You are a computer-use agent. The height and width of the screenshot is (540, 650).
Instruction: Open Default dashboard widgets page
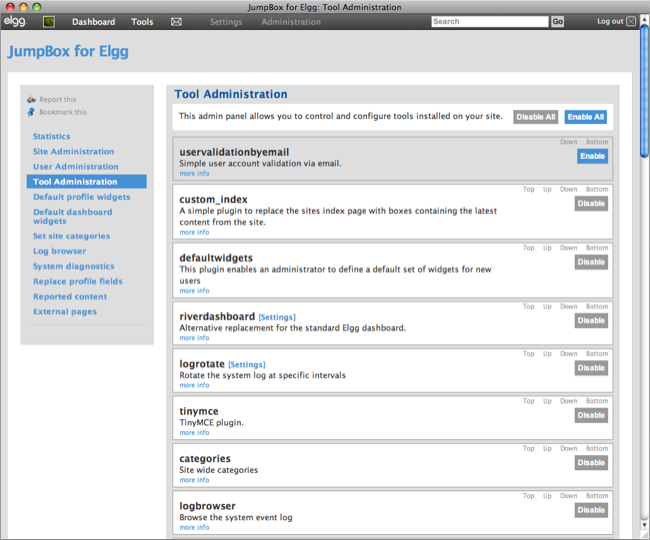click(73, 216)
